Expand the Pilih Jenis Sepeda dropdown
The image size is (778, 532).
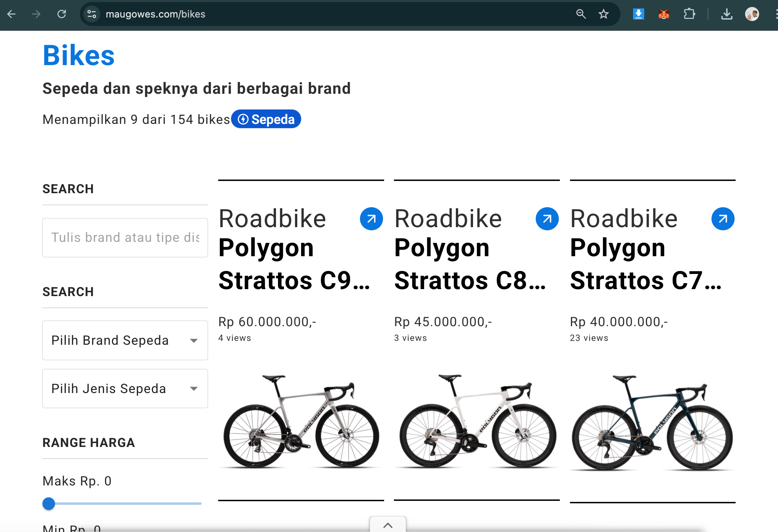(x=125, y=388)
